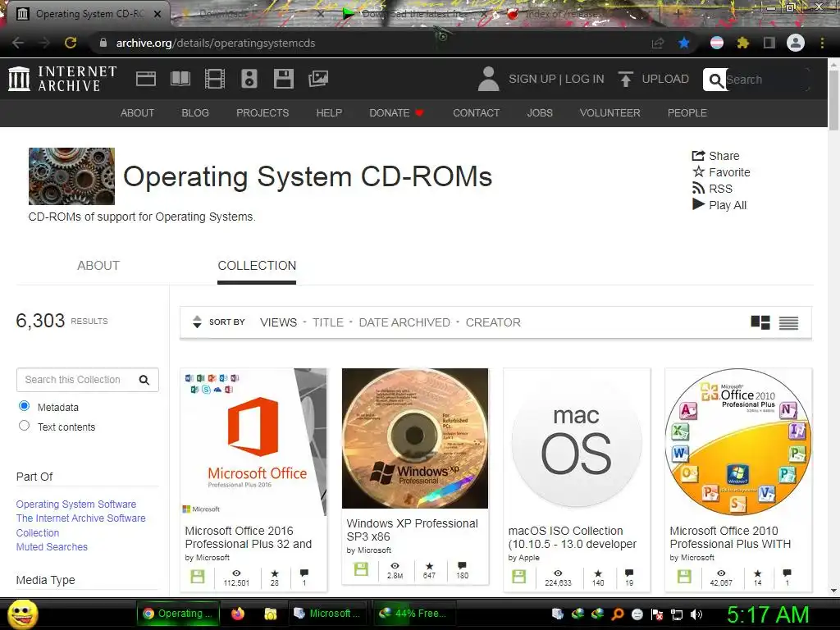Click the page vertical scrollbar thumb

tap(833, 98)
